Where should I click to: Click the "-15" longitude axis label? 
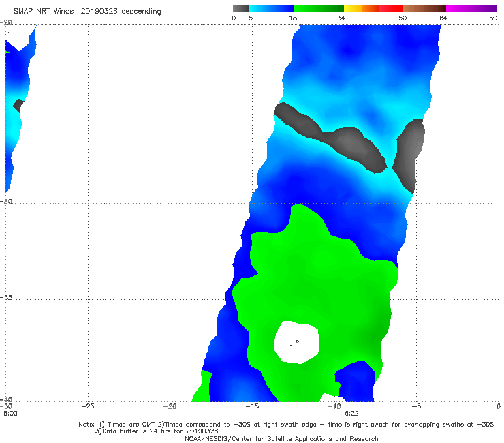(x=252, y=406)
